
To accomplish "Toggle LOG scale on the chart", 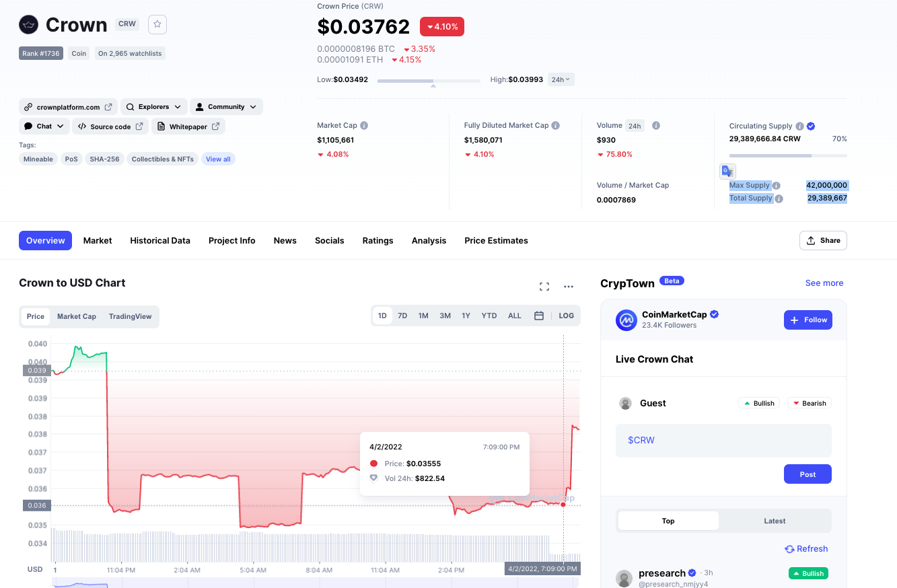I will (567, 316).
